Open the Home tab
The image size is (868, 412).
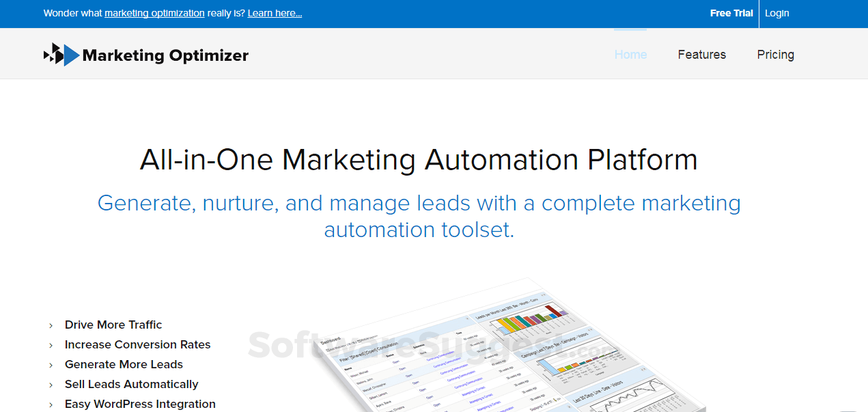(630, 55)
